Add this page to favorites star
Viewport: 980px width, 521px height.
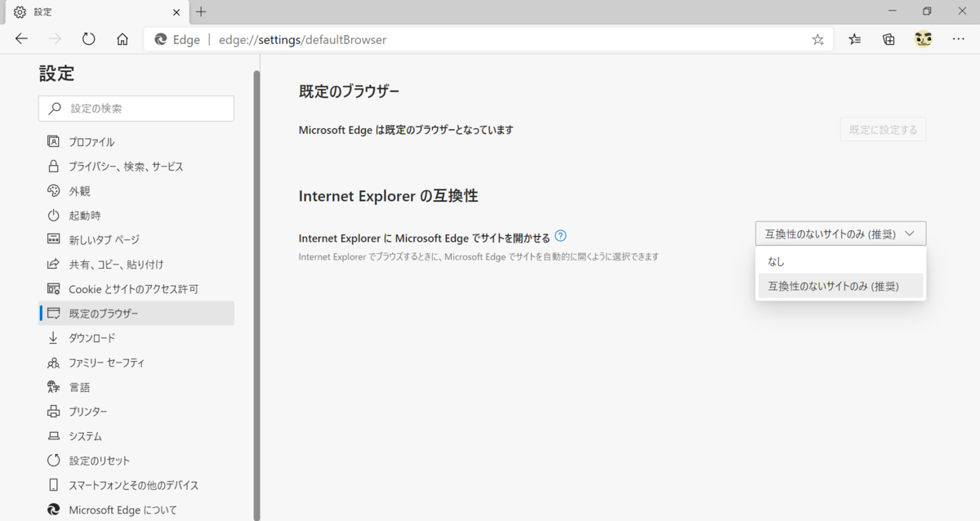point(817,39)
